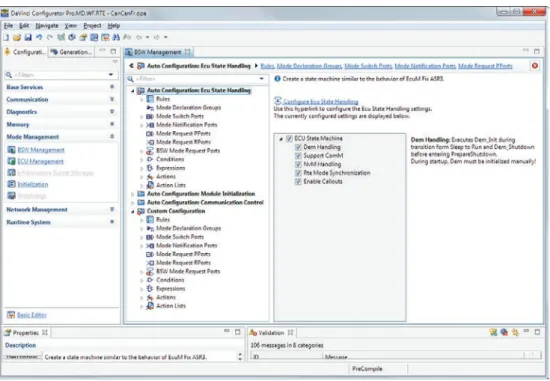Select Action Lists under Custom Configuration
Image resolution: width=550 pixels, height=381 pixels.
pyautogui.click(x=171, y=306)
